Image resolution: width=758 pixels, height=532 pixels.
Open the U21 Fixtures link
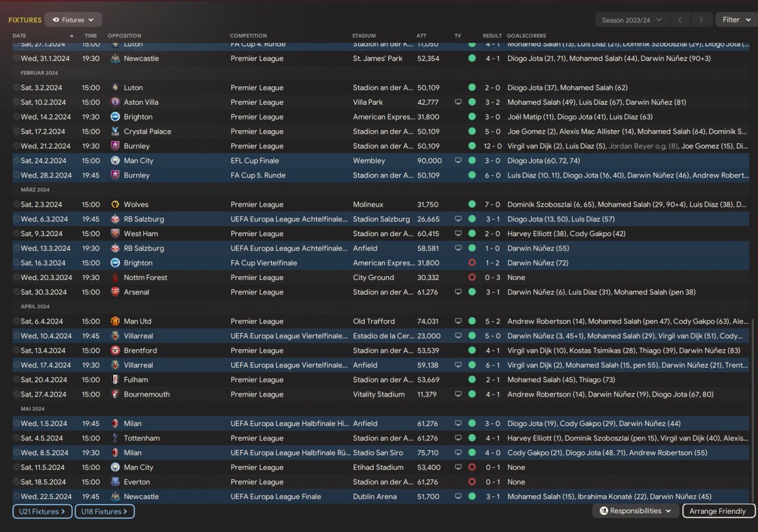(43, 511)
